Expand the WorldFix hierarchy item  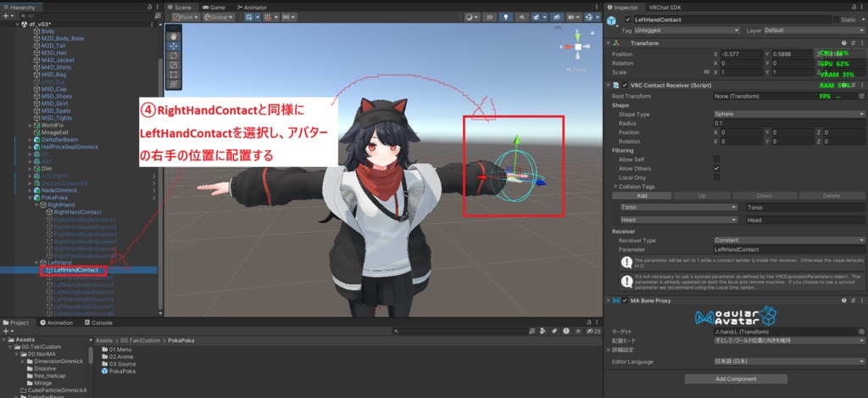pos(31,126)
